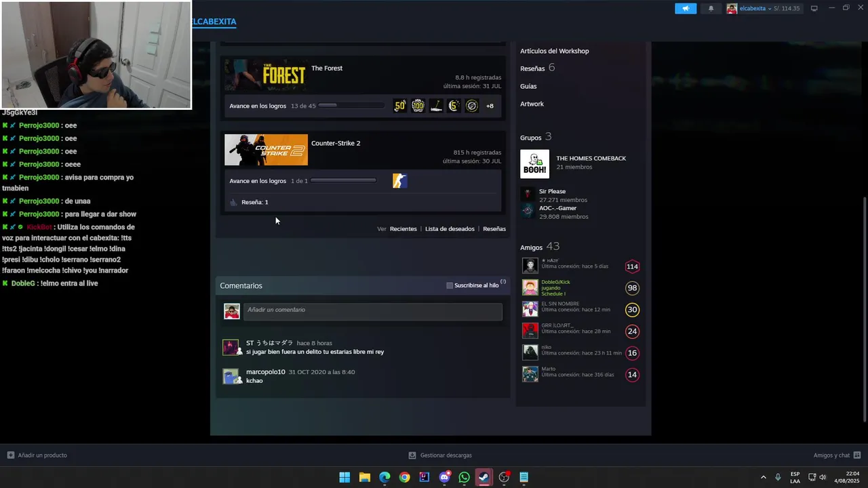The width and height of the screenshot is (868, 488).
Task: Click The Forest 50 achievement icon
Action: click(x=400, y=106)
